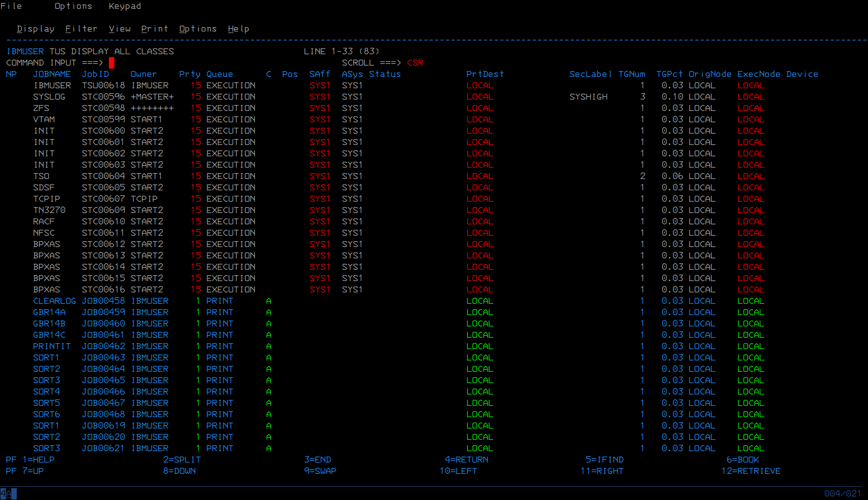
Task: Click the LINE 1-33 (83) indicator
Action: [x=341, y=51]
